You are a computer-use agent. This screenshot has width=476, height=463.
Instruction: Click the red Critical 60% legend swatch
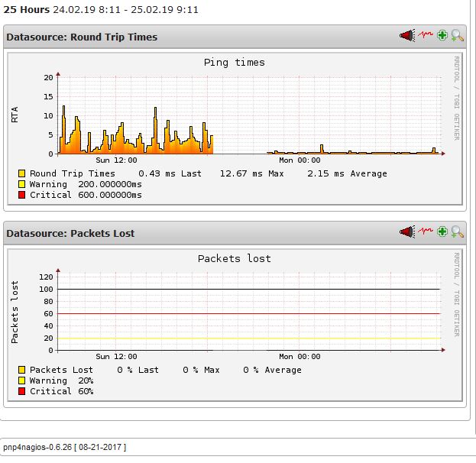pyautogui.click(x=21, y=391)
